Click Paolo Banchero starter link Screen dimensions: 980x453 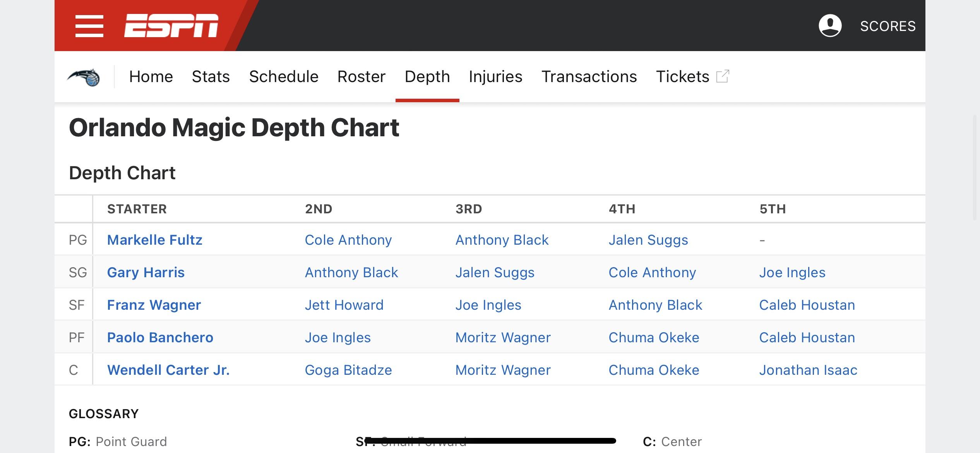tap(160, 338)
